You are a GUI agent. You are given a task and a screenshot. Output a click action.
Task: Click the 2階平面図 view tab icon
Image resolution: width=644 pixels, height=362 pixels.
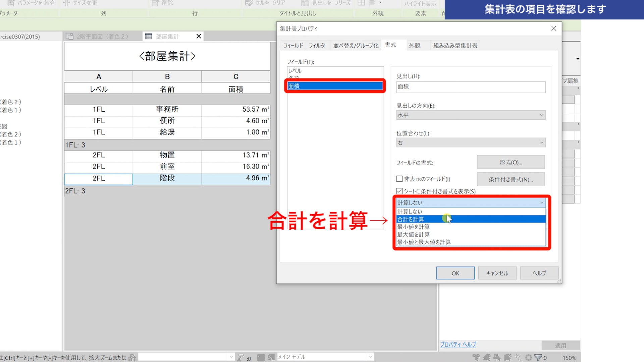tap(69, 36)
